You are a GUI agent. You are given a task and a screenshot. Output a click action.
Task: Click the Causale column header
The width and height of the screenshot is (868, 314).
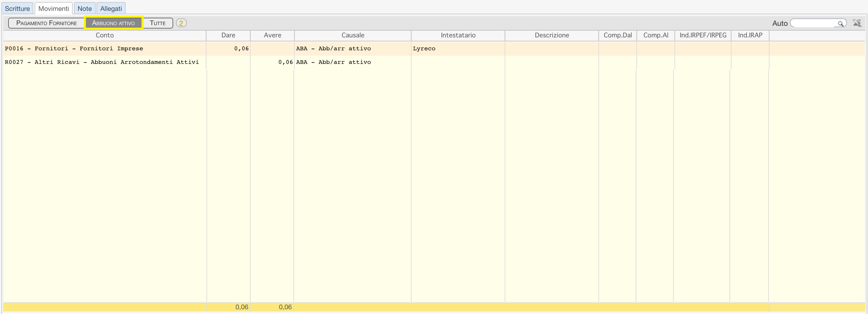(x=353, y=35)
